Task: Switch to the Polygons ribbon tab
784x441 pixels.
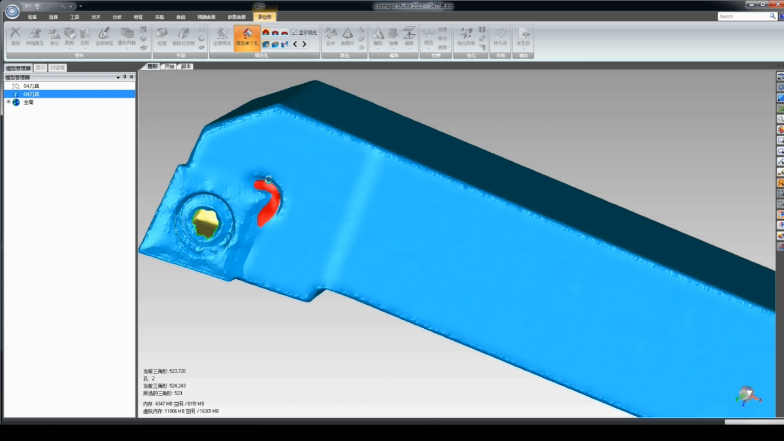Action: 265,17
